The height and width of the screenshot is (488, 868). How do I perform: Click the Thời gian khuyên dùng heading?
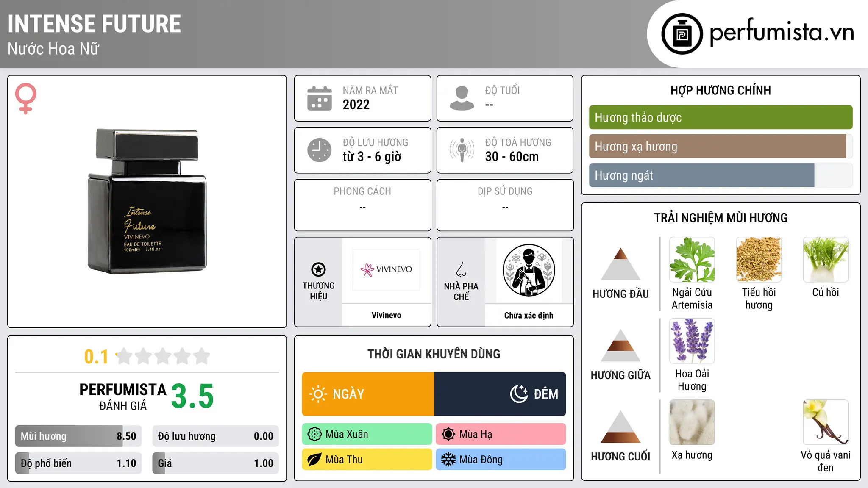click(434, 354)
